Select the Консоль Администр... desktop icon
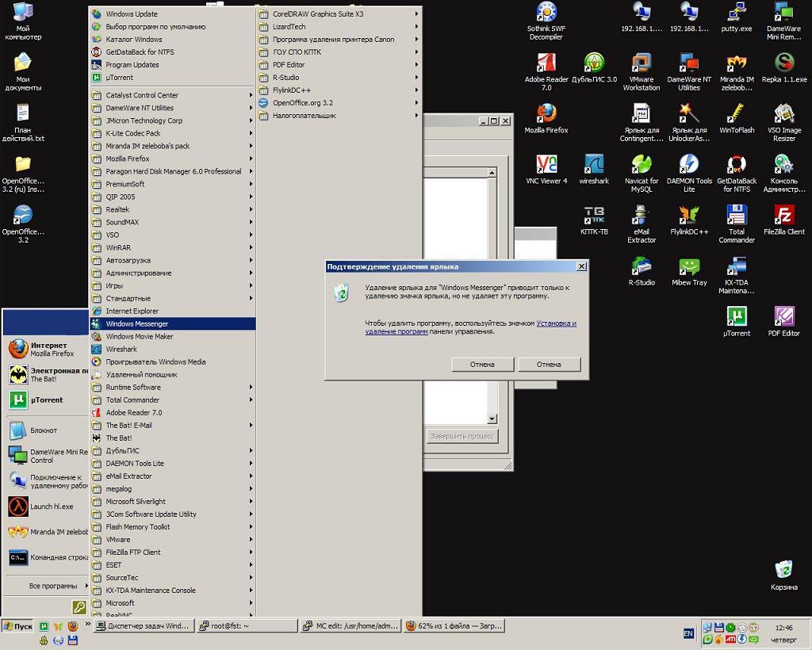Image resolution: width=812 pixels, height=650 pixels. click(x=784, y=173)
